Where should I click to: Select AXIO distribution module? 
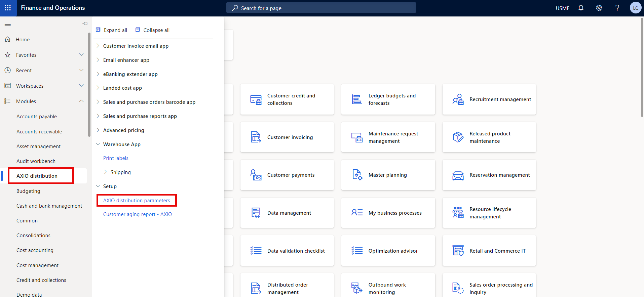point(37,176)
